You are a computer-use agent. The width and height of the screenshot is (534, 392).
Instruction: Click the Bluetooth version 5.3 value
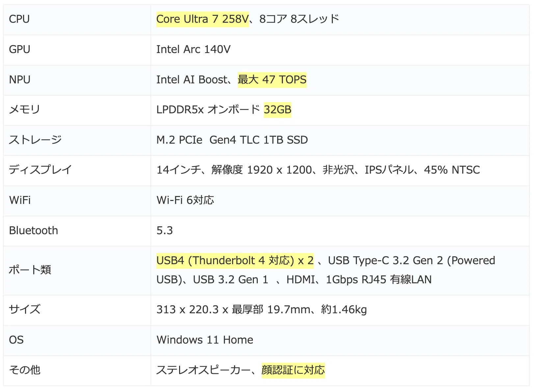[165, 231]
